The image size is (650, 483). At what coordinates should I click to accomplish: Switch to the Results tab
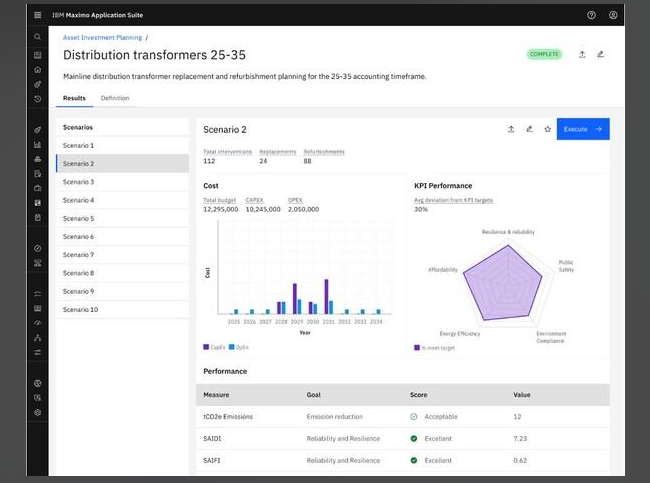coord(74,98)
